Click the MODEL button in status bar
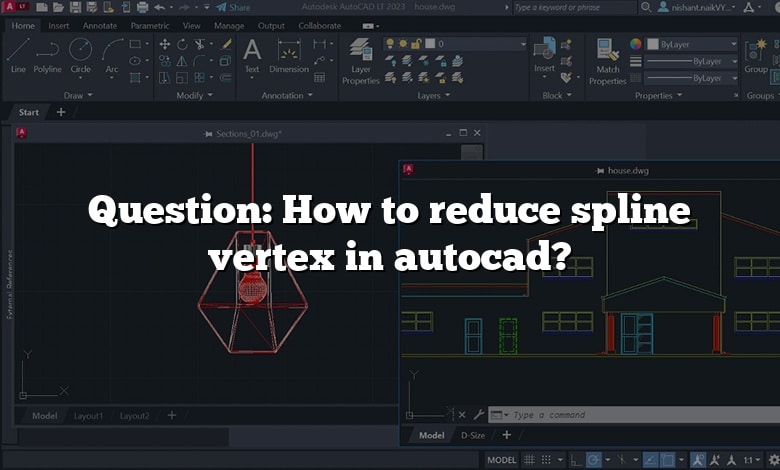This screenshot has width=780, height=470. pos(501,460)
